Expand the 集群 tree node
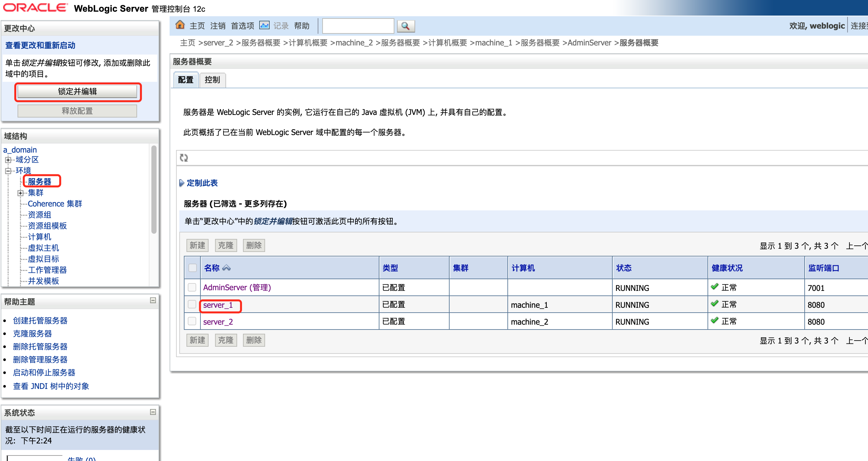868x461 pixels. pyautogui.click(x=20, y=193)
